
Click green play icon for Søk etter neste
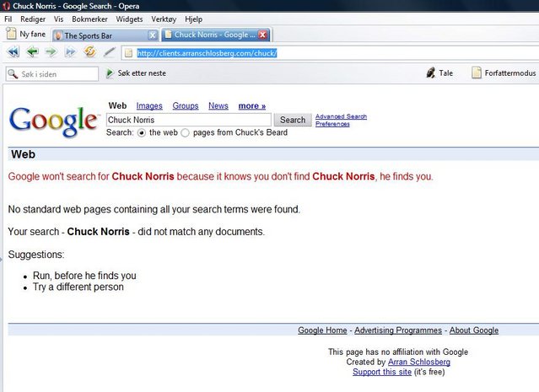tap(110, 72)
